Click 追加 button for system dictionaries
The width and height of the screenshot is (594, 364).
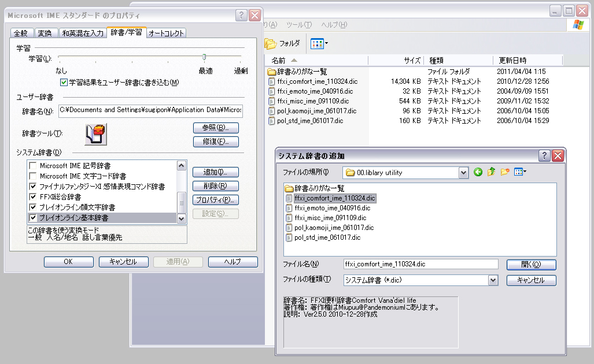pyautogui.click(x=216, y=172)
